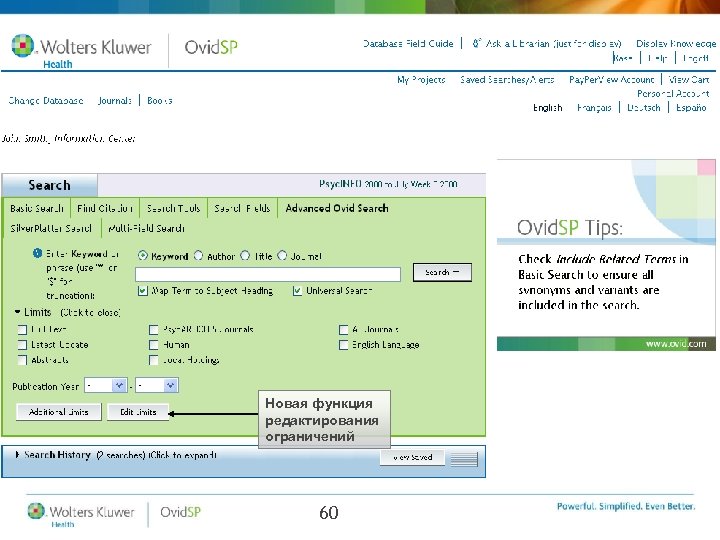720x540 pixels.
Task: Enable PsycARTICLES Journals limit checkbox
Action: click(154, 330)
